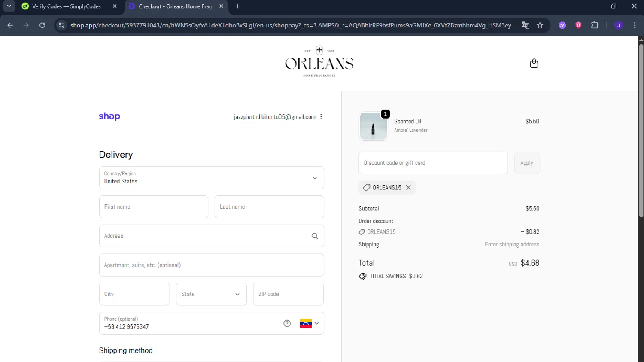Click the total savings tag icon
The height and width of the screenshot is (362, 644).
coord(363,277)
